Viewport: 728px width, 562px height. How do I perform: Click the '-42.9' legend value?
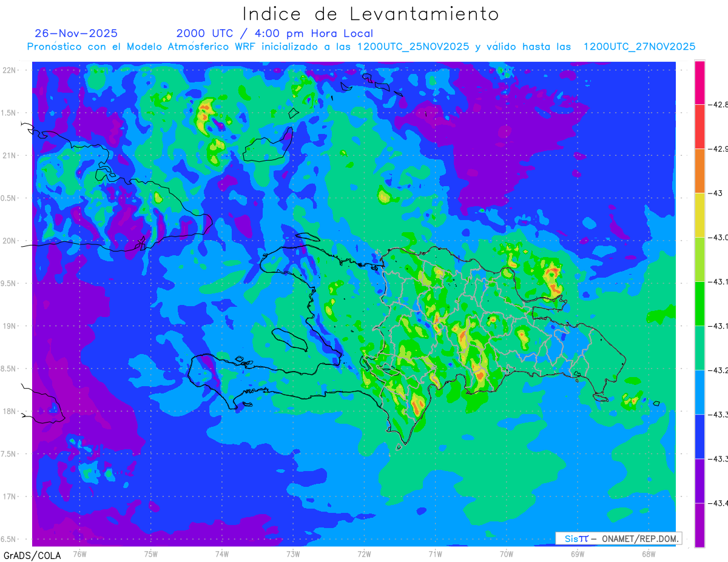point(719,149)
